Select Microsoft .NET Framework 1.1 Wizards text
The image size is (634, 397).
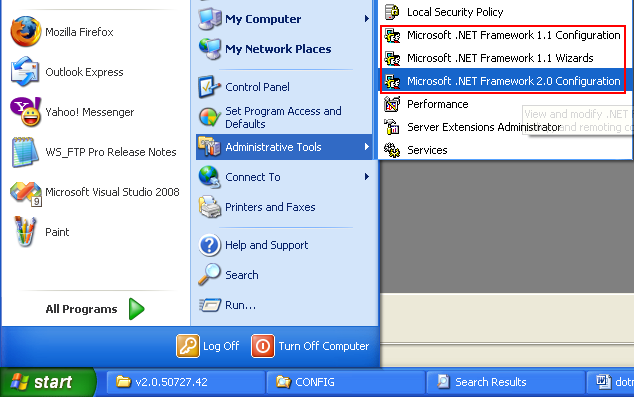[500, 58]
